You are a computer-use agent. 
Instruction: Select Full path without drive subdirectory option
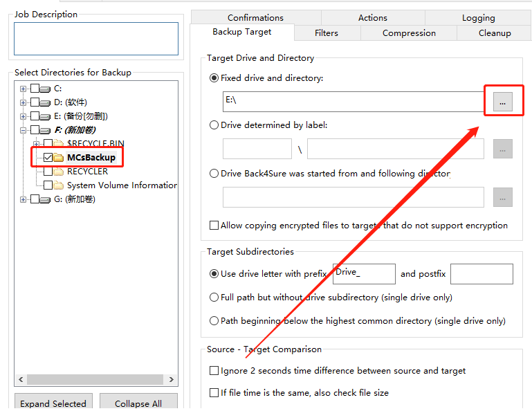point(214,298)
